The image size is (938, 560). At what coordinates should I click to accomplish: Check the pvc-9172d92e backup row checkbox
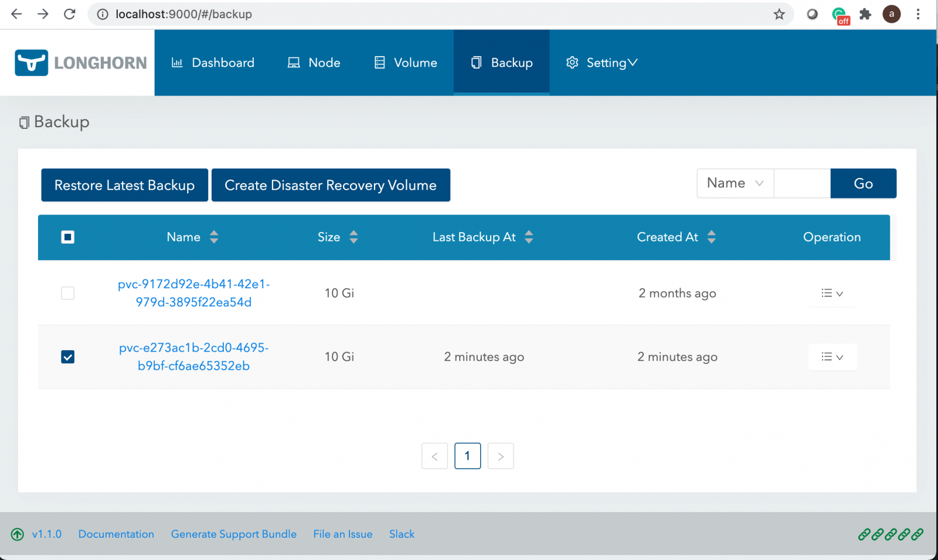(68, 293)
